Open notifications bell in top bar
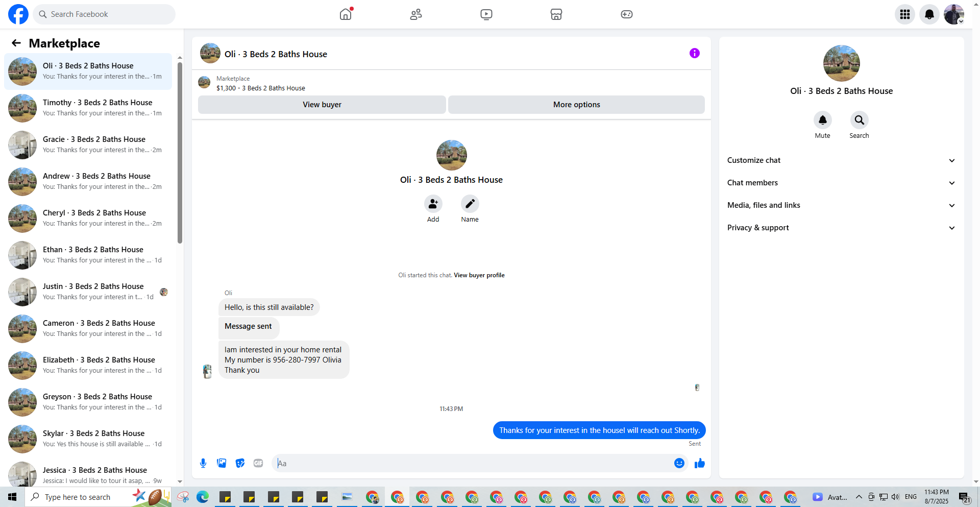Screen dimensions: 980x507 (929, 14)
